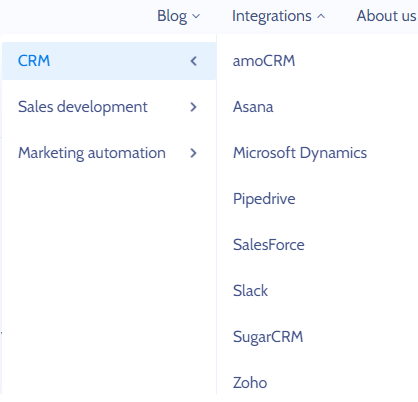Screen dimensions: 418x402
Task: Open the Slack integration link
Action: point(250,291)
